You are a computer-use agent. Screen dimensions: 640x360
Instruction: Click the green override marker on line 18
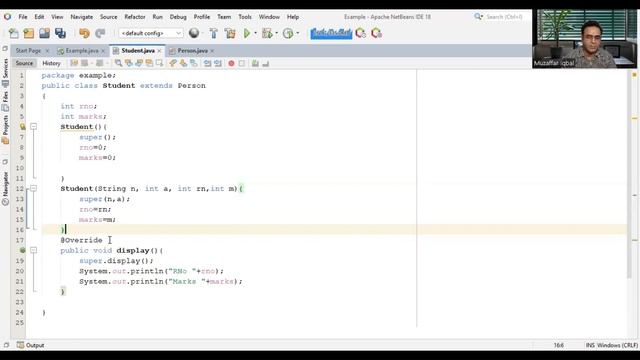point(22,250)
